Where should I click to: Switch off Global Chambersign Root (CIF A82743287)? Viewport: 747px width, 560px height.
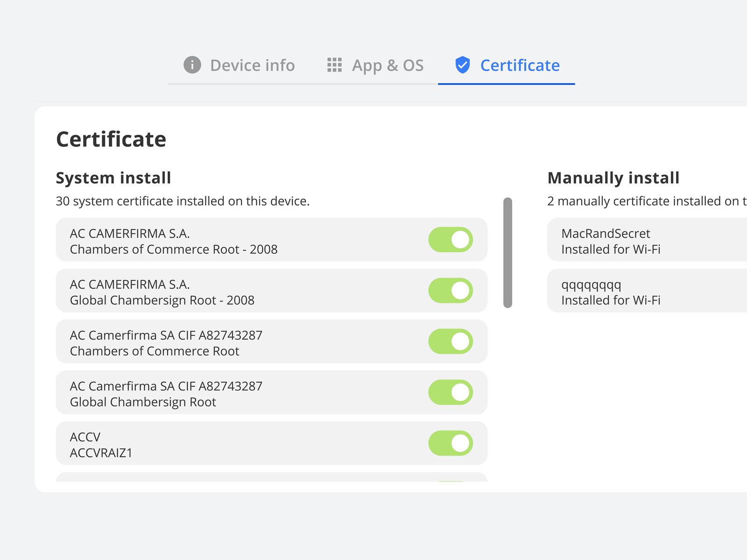click(x=451, y=392)
